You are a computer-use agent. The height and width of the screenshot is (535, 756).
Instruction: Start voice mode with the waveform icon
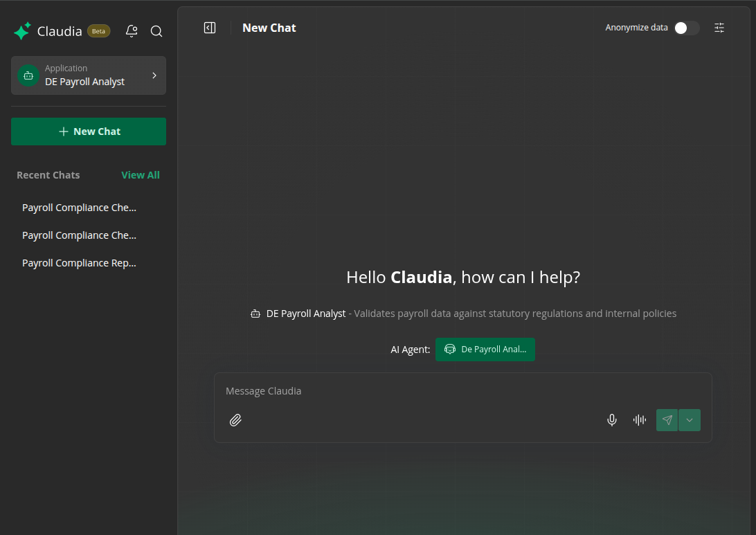(x=640, y=420)
